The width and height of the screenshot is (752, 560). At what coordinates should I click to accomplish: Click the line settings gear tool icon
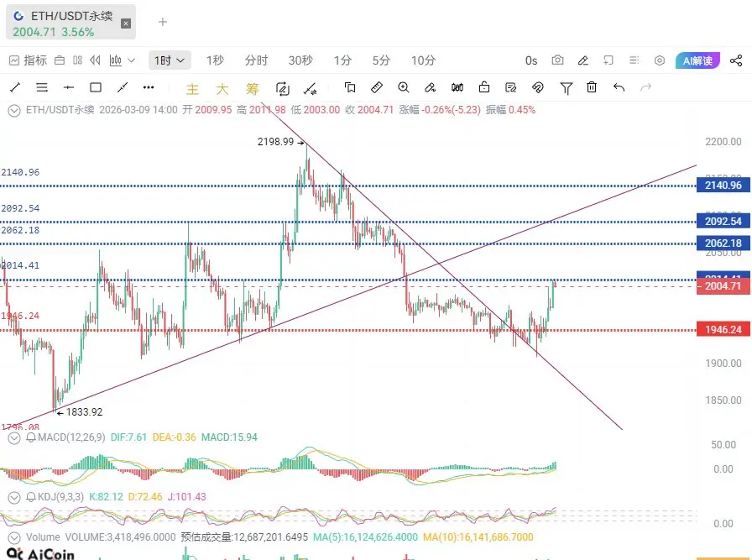tap(310, 89)
